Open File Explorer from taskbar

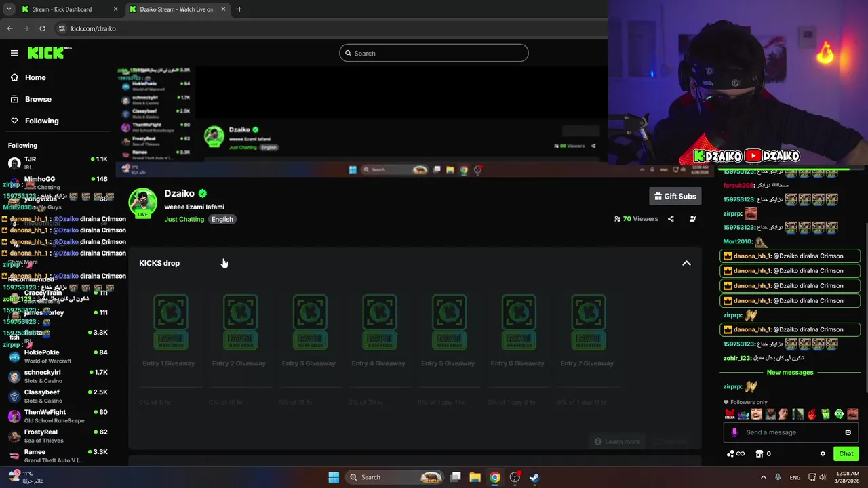(475, 477)
